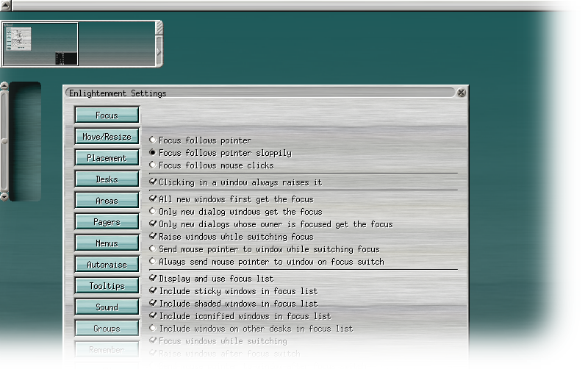Viewport: 588px width, 386px height.
Task: Uncheck Raise windows while switching focus
Action: pyautogui.click(x=231, y=237)
